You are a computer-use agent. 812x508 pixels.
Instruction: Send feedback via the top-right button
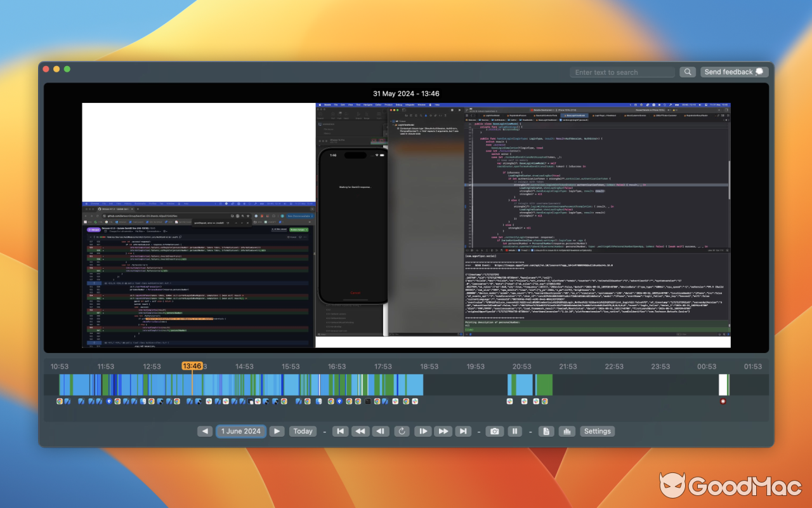pos(734,71)
